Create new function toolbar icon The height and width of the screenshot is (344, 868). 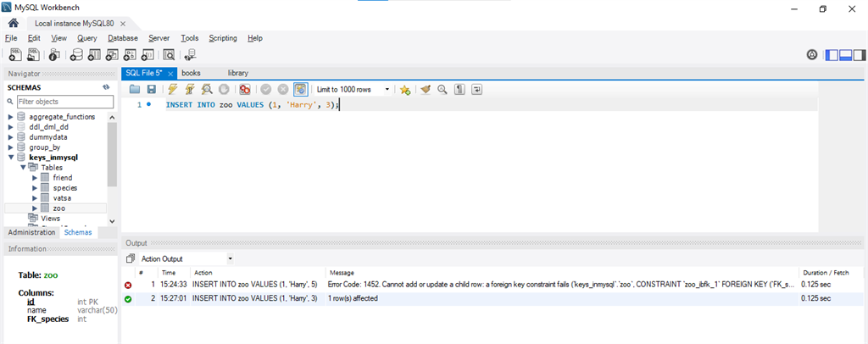[147, 54]
